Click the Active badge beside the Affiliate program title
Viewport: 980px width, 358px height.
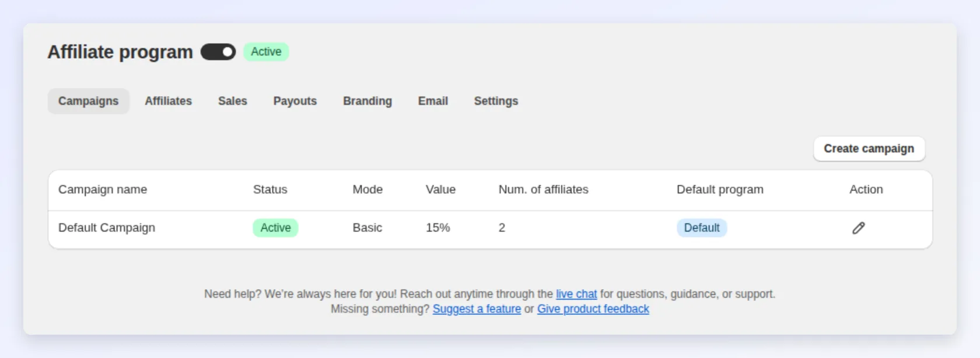pyautogui.click(x=266, y=52)
